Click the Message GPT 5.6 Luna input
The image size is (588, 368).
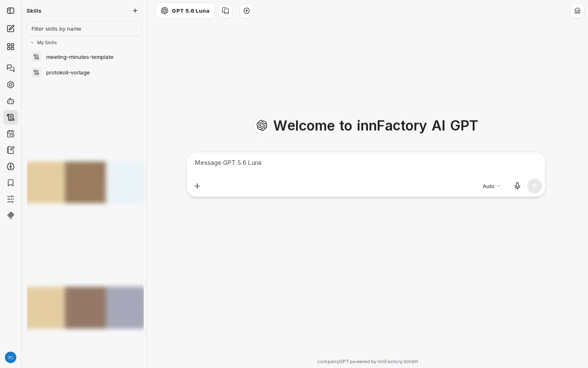365,163
